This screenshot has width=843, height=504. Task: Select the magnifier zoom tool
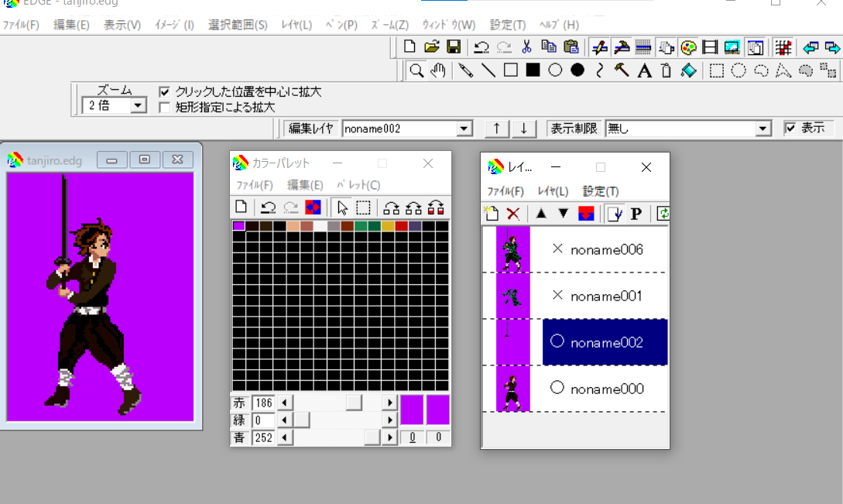(416, 70)
